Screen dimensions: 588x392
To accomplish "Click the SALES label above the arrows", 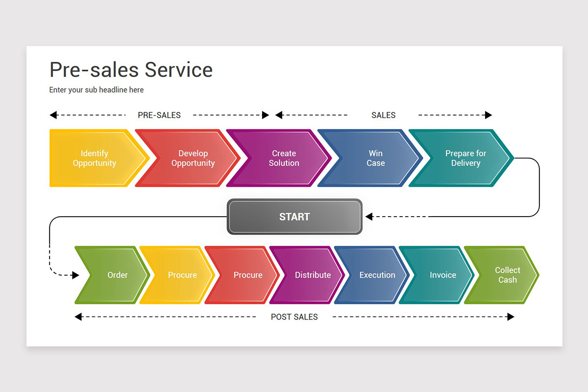I will click(383, 115).
